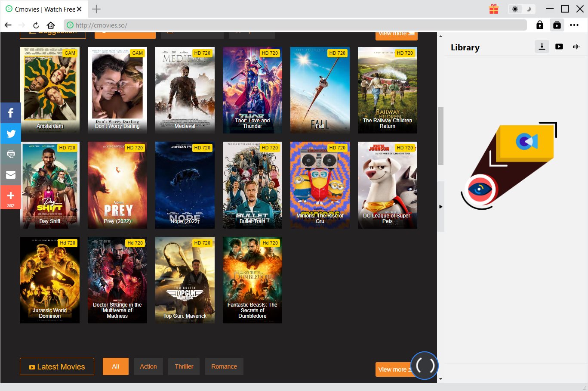Open the Top Gun: Maverick movie poster
588x391 pixels.
185,280
